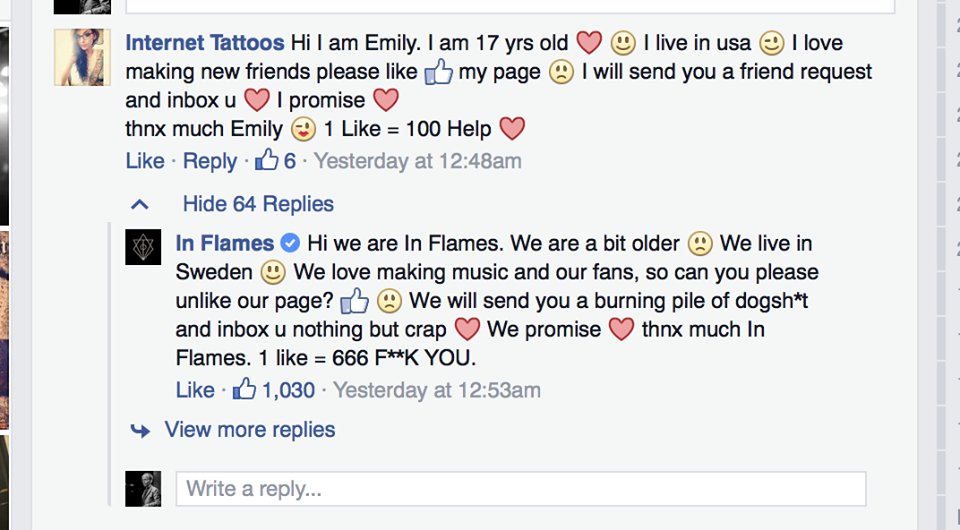
Task: Click the thumbs-up emoji in Emily's comment
Action: 439,72
